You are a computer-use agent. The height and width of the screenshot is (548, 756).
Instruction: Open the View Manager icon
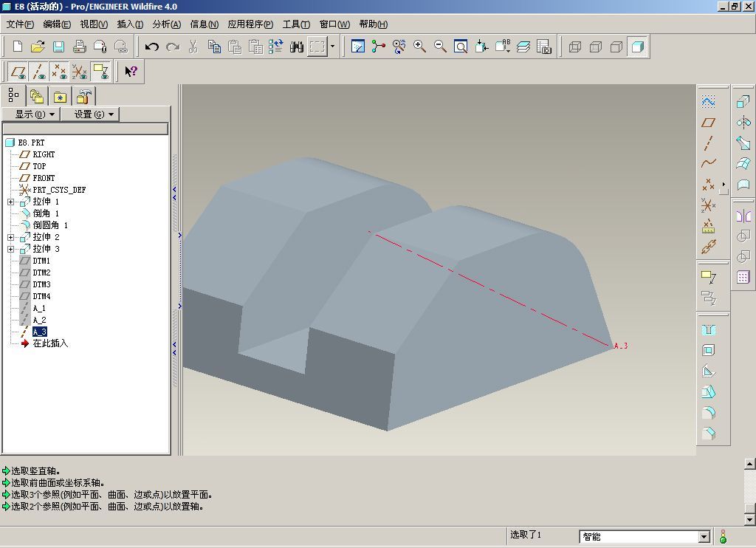click(544, 47)
